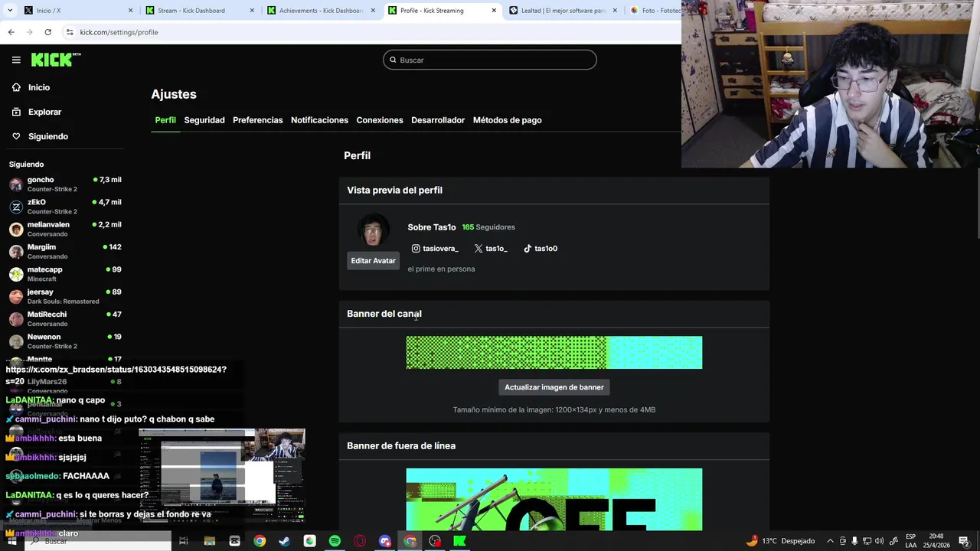Open weather widget 13°C Despejado
Viewport: 980px width, 551px height.
[x=780, y=541]
